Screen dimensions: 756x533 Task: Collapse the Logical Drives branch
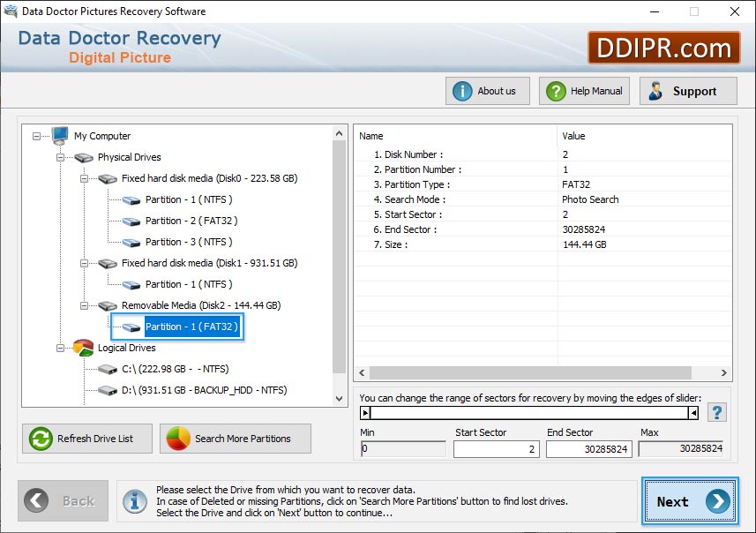[60, 348]
